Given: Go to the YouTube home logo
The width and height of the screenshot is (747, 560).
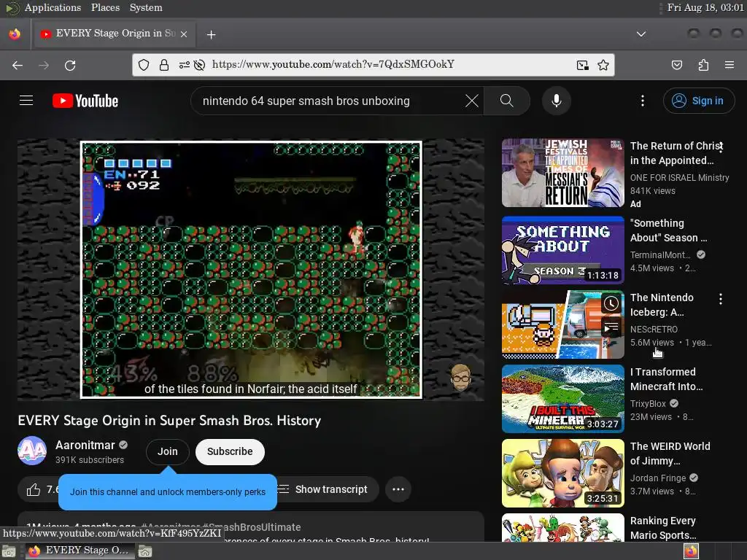Looking at the screenshot, I should click(85, 101).
